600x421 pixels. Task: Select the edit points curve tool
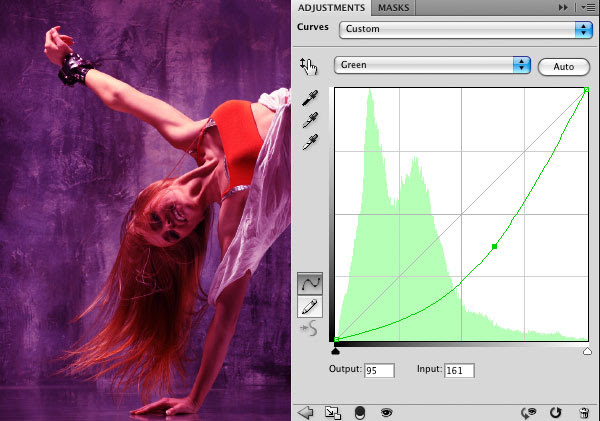click(311, 285)
